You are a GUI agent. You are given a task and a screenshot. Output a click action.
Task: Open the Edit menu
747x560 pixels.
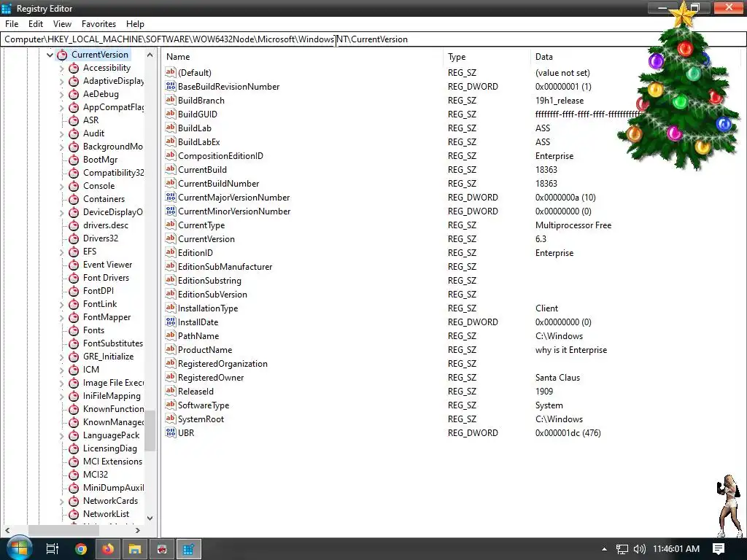tap(36, 24)
